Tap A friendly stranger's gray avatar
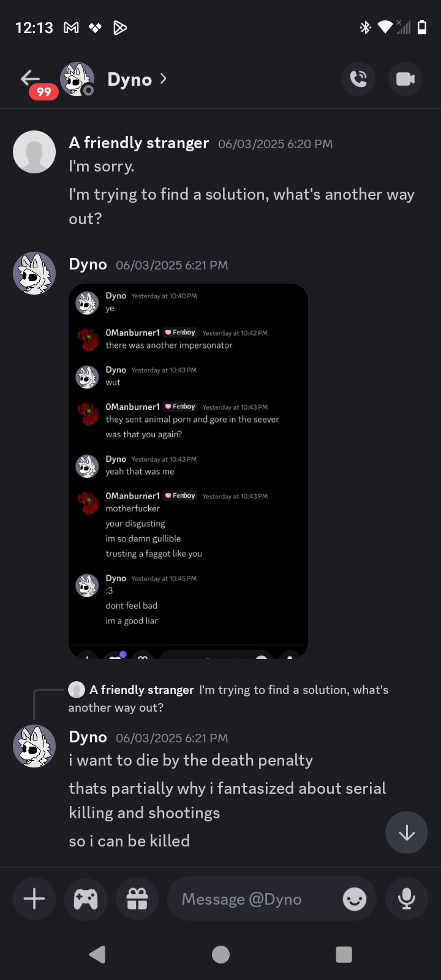Screen dimensions: 441x980 coord(34,152)
